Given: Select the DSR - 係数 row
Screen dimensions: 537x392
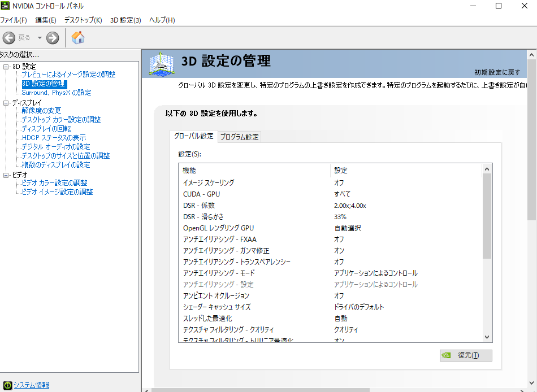Looking at the screenshot, I should [x=331, y=206].
